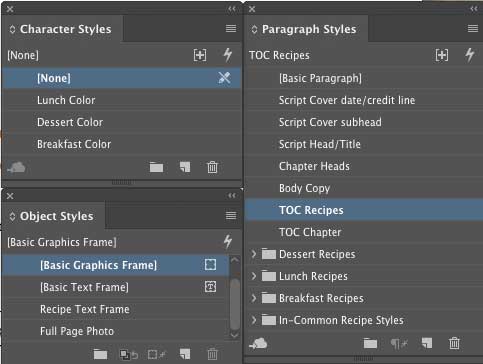This screenshot has width=483, height=364.
Task: Select the highlighted [None] character style row
Action: 121,78
